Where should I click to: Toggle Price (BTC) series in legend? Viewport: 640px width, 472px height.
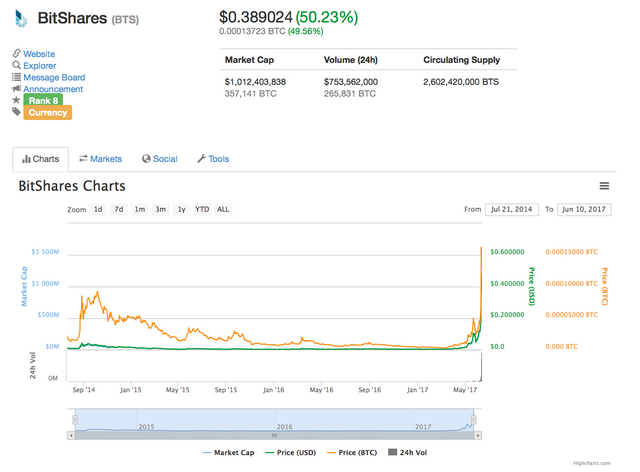tap(352, 452)
